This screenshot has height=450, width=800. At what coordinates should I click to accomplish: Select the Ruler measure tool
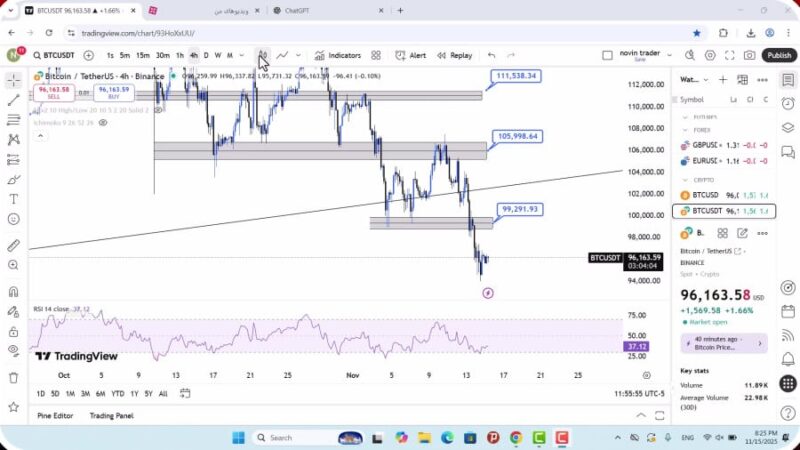(x=13, y=245)
